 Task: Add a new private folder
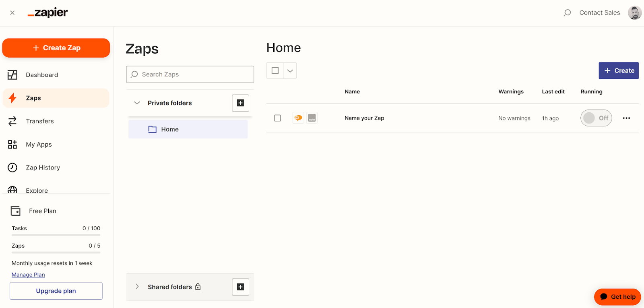coord(240,103)
